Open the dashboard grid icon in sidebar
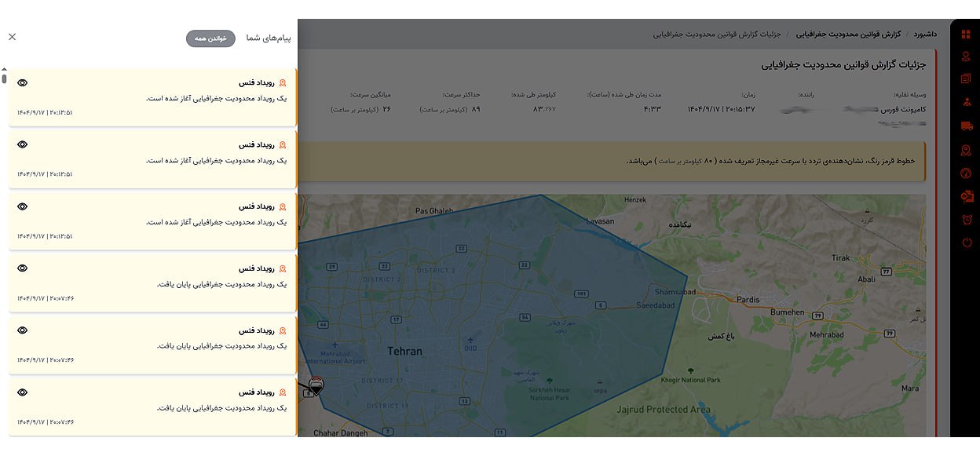The image size is (980, 456). pos(966,34)
